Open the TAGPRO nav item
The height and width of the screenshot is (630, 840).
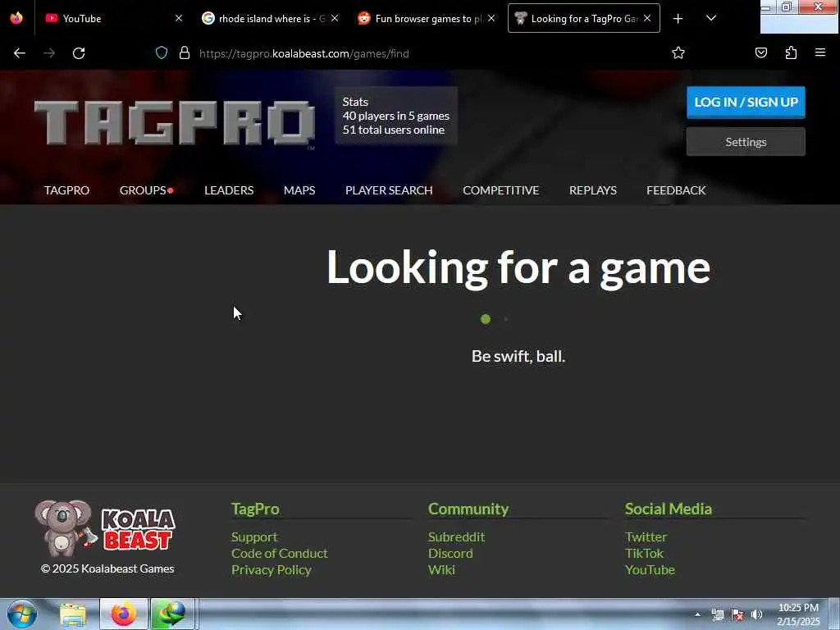67,190
